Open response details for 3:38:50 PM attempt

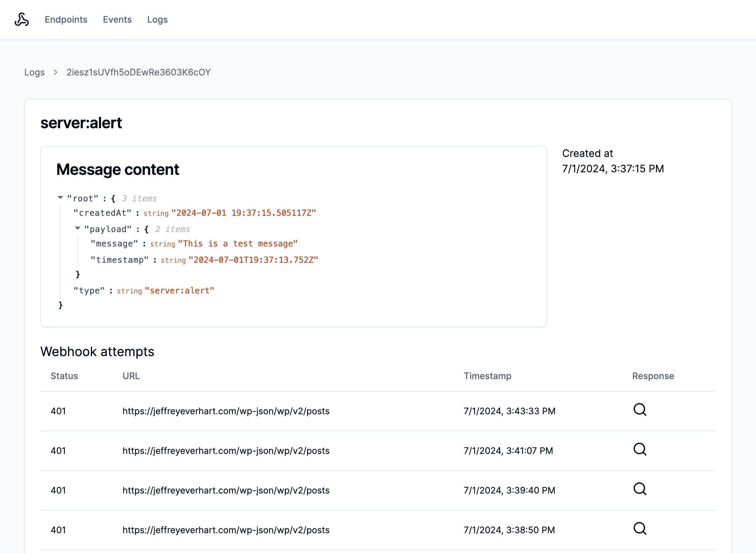pos(640,529)
